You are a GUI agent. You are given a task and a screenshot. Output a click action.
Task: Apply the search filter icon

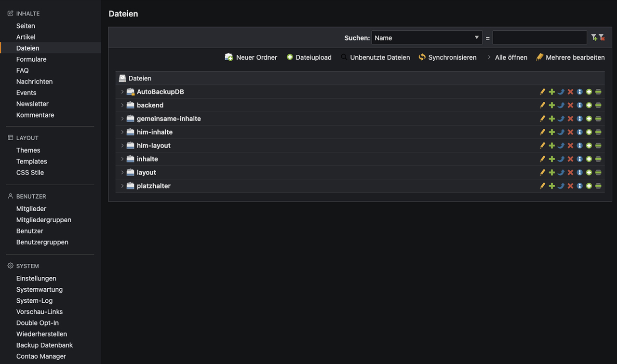[x=594, y=38]
